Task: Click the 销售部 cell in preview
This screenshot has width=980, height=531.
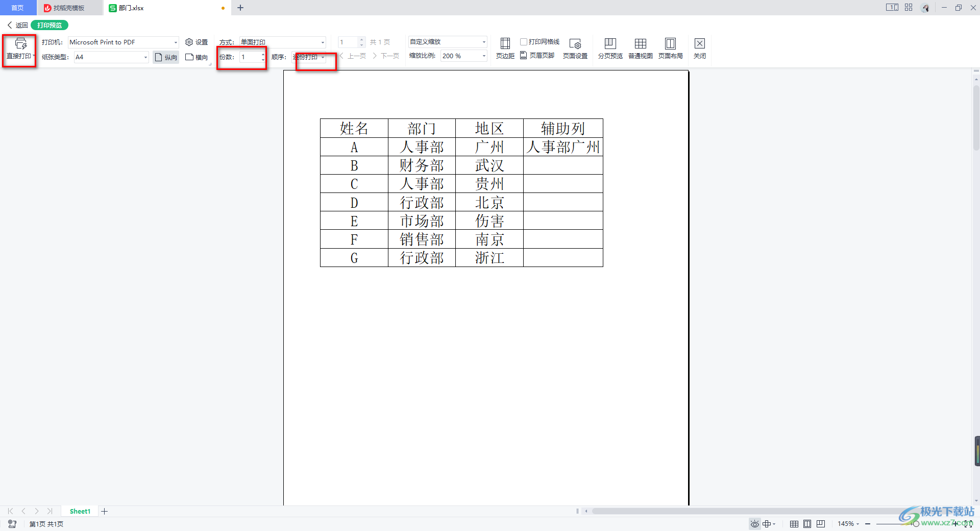Action: tap(422, 239)
